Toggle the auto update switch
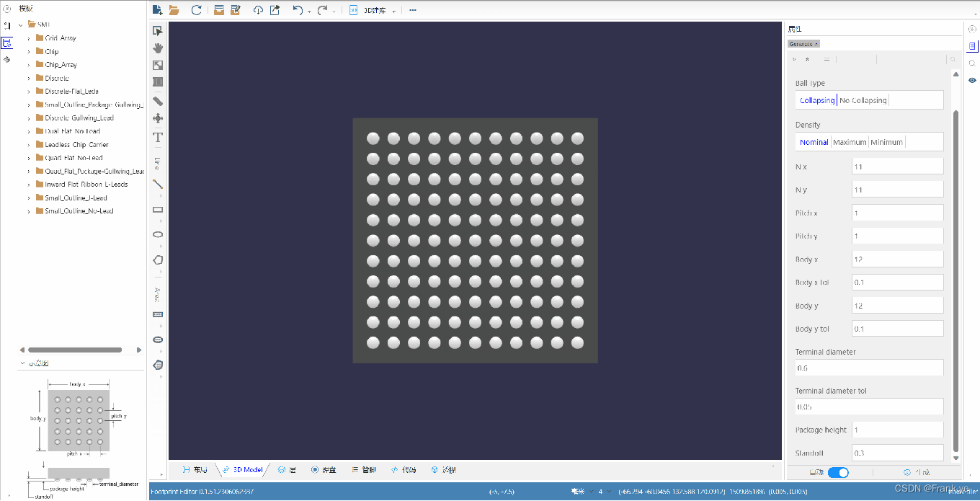 click(x=838, y=472)
